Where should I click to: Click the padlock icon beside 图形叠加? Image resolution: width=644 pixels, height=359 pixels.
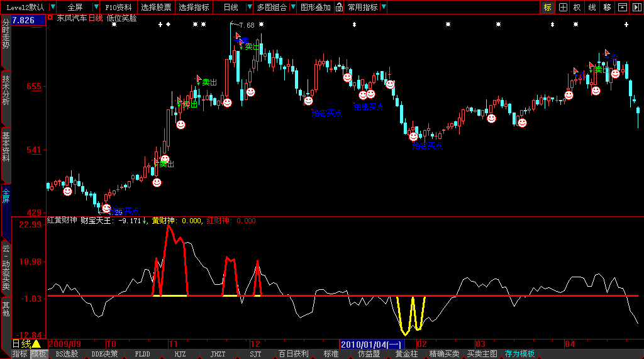pyautogui.click(x=339, y=8)
